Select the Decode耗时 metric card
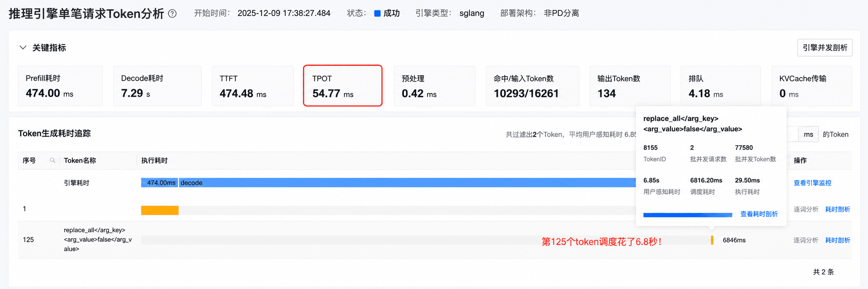 157,86
